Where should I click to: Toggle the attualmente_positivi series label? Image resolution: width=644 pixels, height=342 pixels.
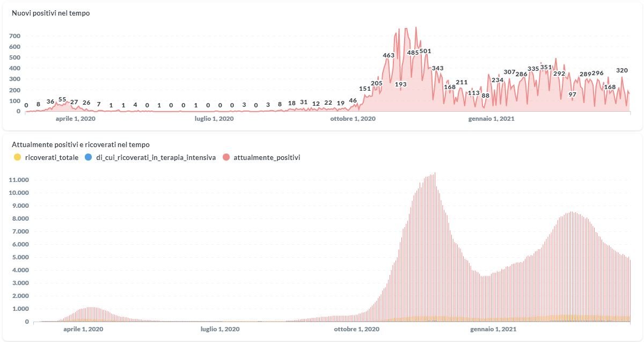(x=267, y=157)
